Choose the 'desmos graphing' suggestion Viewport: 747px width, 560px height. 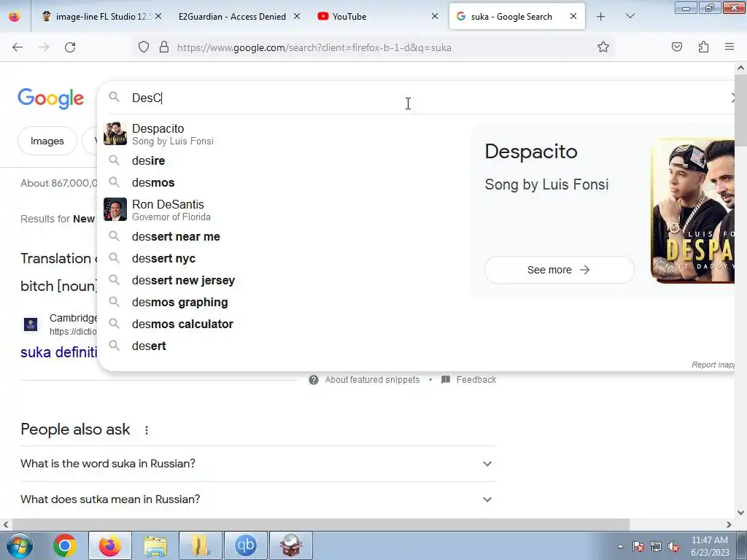point(286,303)
